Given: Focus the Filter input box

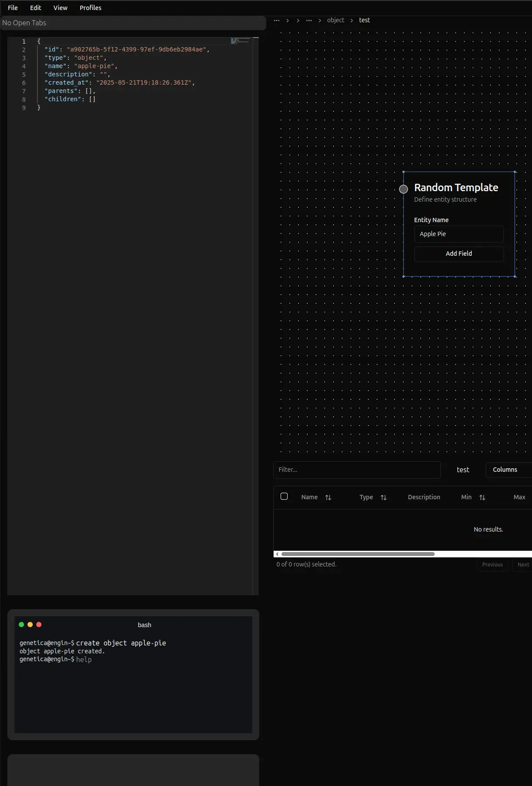Looking at the screenshot, I should pyautogui.click(x=357, y=470).
